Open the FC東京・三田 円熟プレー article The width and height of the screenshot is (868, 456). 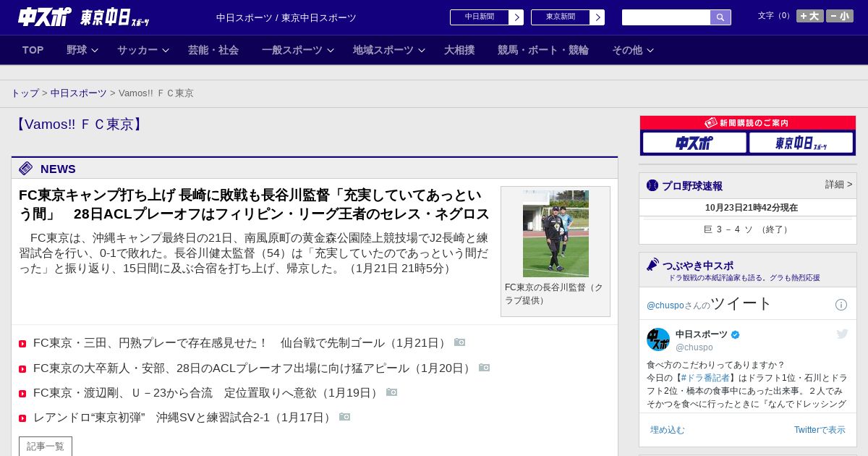pyautogui.click(x=241, y=343)
